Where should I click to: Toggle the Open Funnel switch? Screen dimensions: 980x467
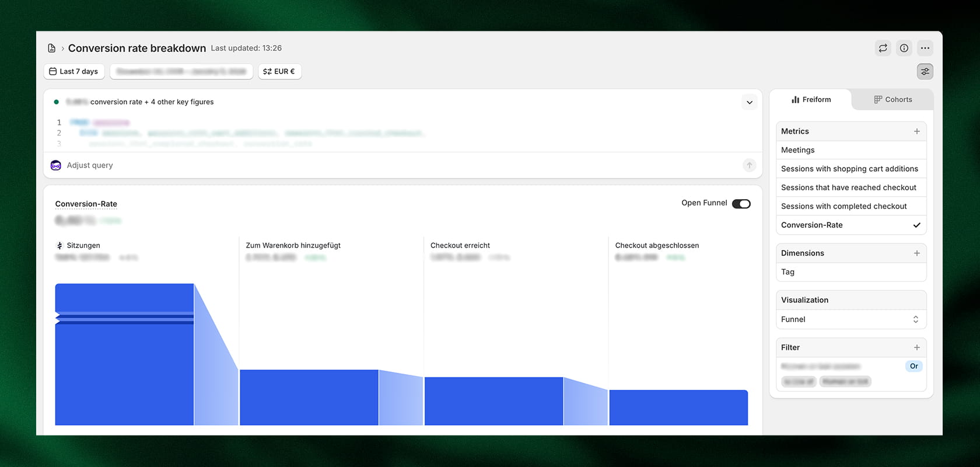click(x=741, y=204)
